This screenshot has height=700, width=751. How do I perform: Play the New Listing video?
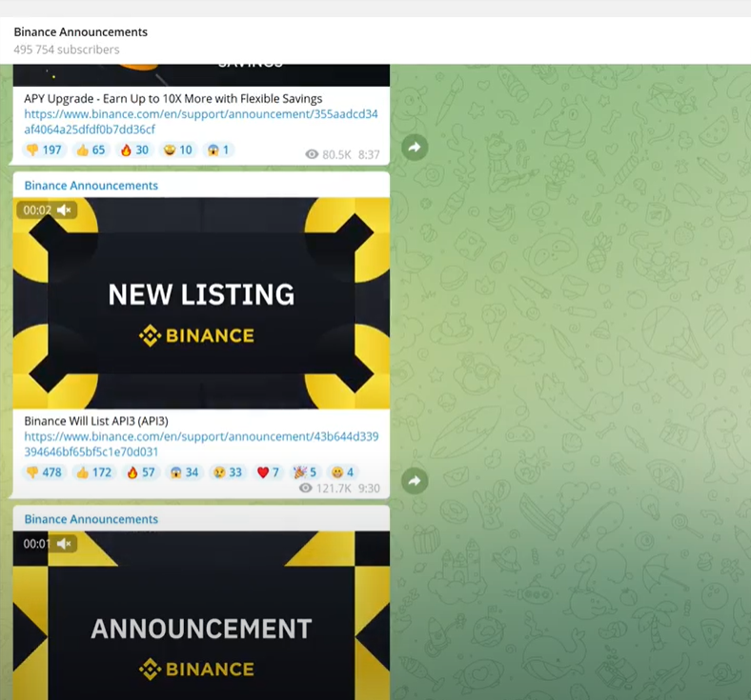point(201,304)
